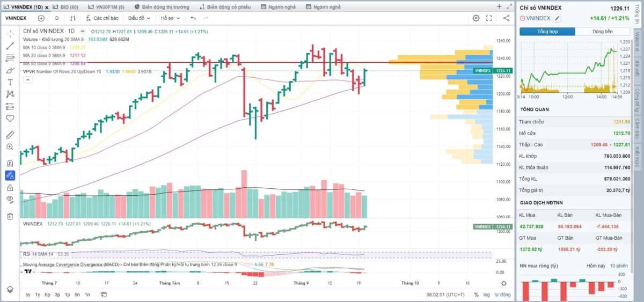Open the Hồ sơ dropdown menu

[x=170, y=18]
